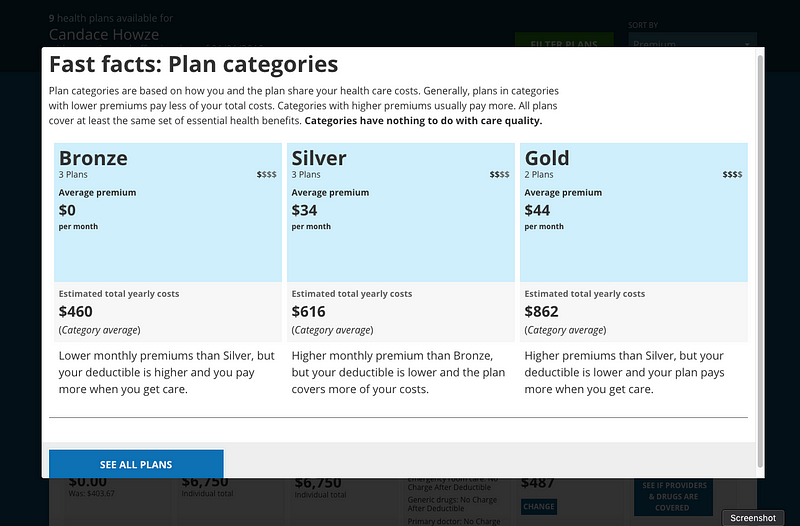Click the SEE ALL PLANS button
The width and height of the screenshot is (800, 526).
[x=136, y=464]
